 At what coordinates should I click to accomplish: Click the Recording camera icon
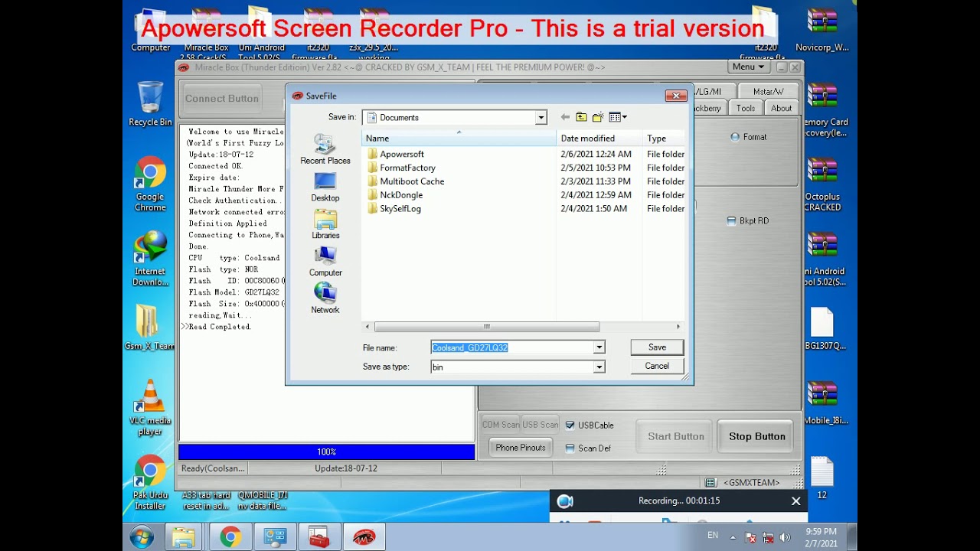click(x=565, y=501)
